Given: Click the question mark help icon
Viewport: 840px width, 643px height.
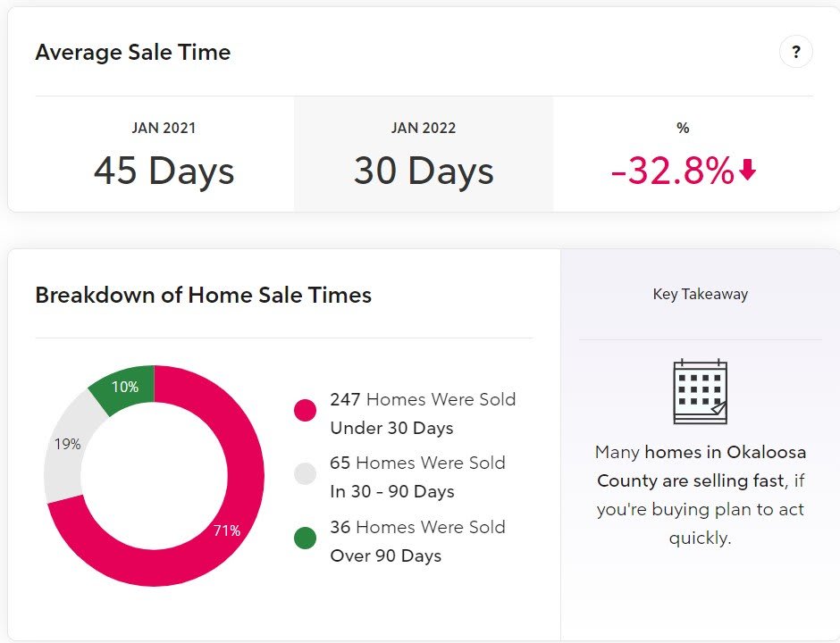Looking at the screenshot, I should [x=795, y=52].
